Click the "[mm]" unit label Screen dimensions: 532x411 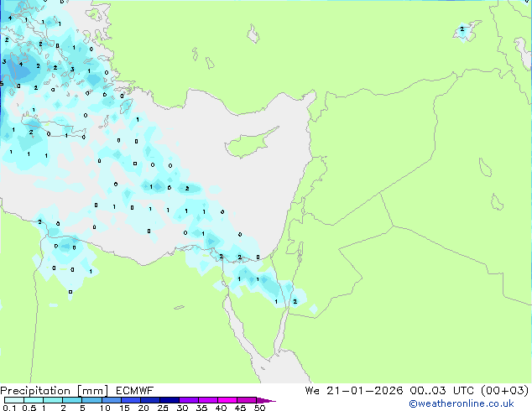93,391
